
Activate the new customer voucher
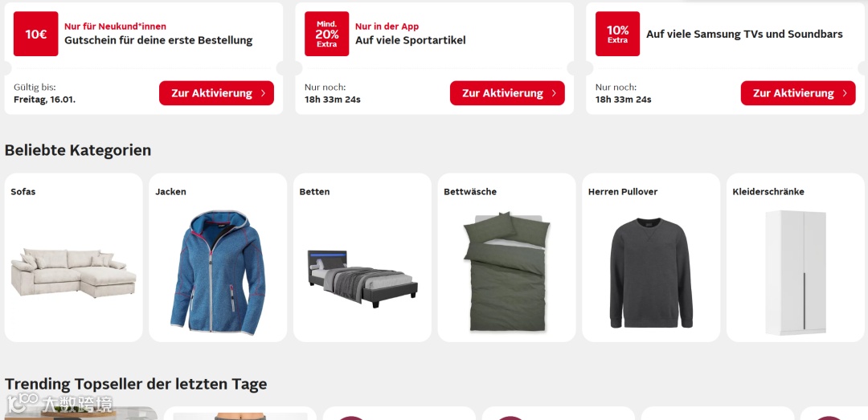pyautogui.click(x=216, y=93)
